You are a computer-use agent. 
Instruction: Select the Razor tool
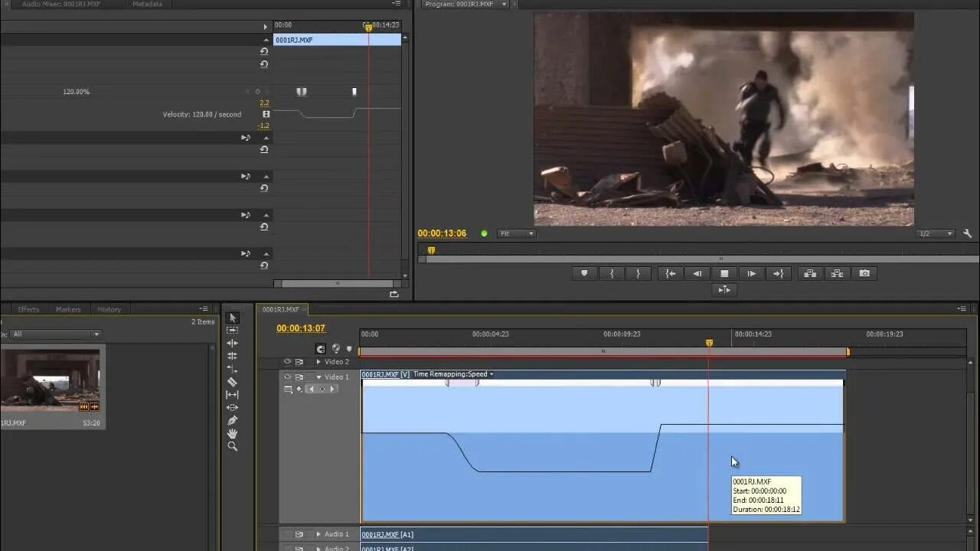point(233,382)
